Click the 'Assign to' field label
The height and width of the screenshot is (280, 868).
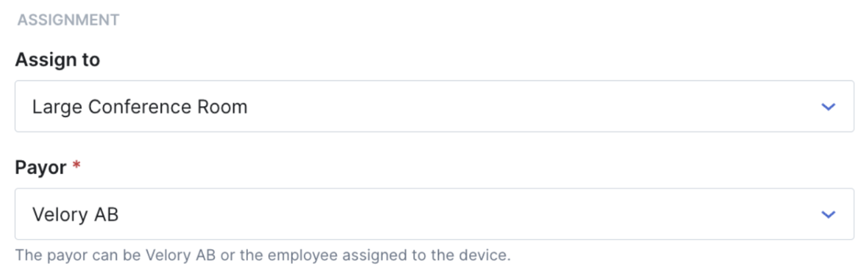point(57,60)
